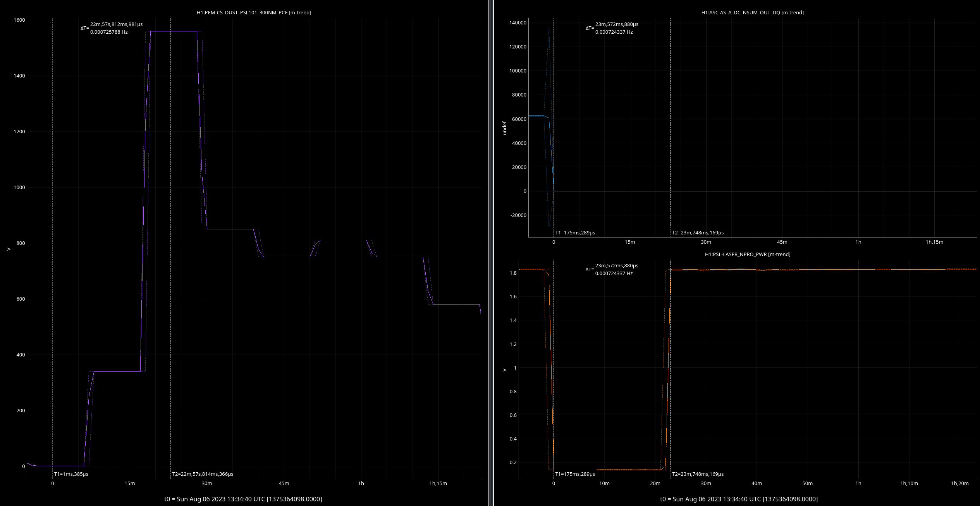
Task: Click the H1:PSL-LASER_NPRO_PWR plot title
Action: click(747, 254)
